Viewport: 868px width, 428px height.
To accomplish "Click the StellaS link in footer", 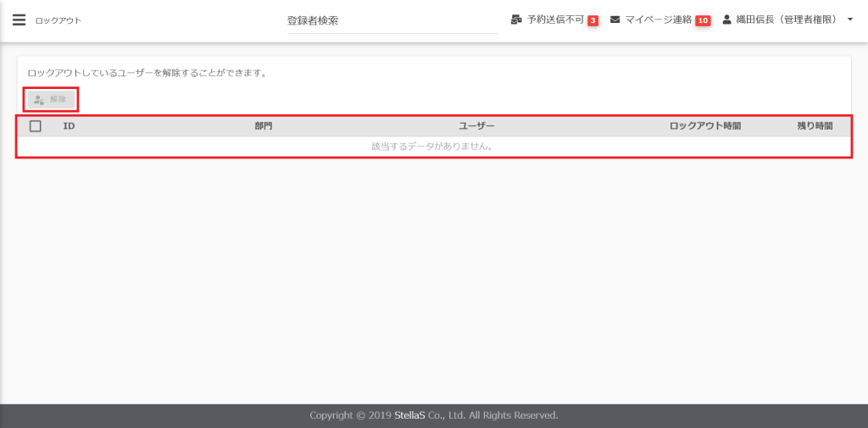I will 409,415.
